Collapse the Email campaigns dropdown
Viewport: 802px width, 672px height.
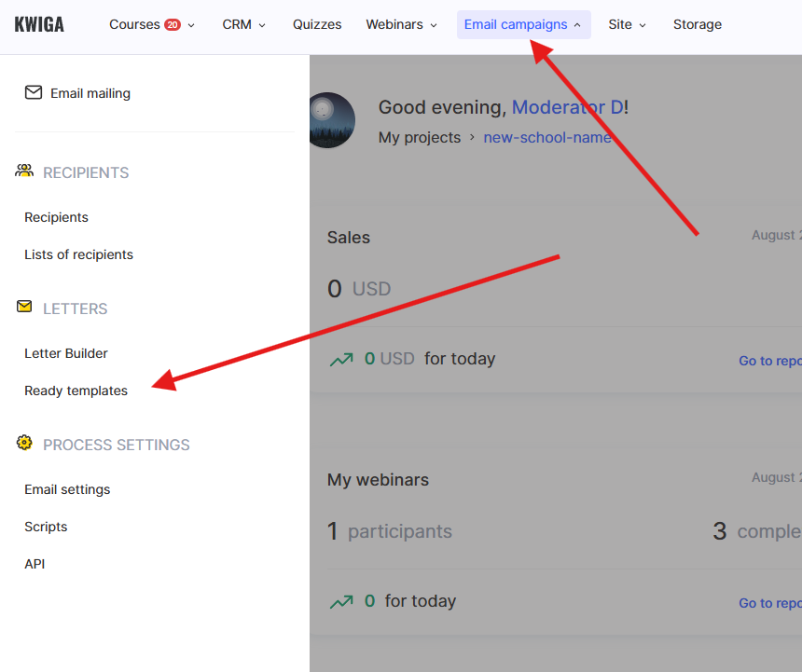tap(523, 25)
